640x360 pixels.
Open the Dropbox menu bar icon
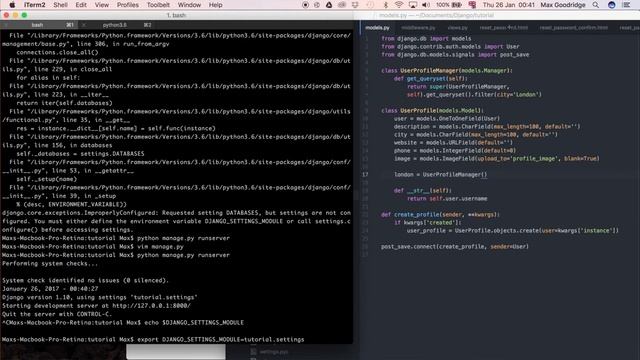(355, 5)
